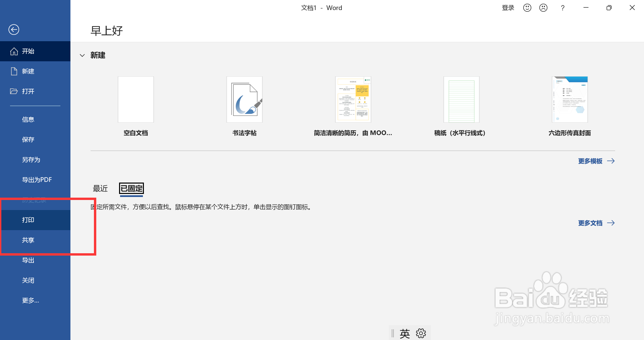This screenshot has width=644, height=340.
Task: Click the 英 input method language indicator
Action: [x=405, y=334]
